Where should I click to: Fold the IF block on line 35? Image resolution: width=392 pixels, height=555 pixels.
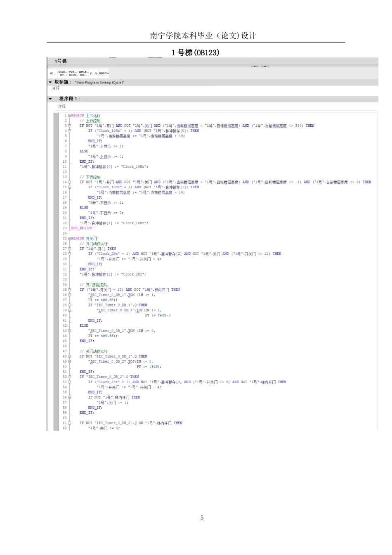click(x=70, y=290)
